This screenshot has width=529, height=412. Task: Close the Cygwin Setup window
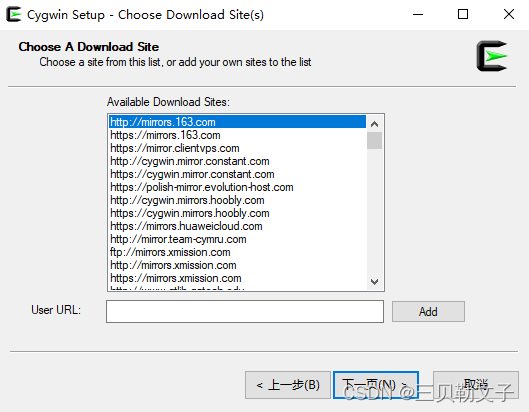[509, 15]
